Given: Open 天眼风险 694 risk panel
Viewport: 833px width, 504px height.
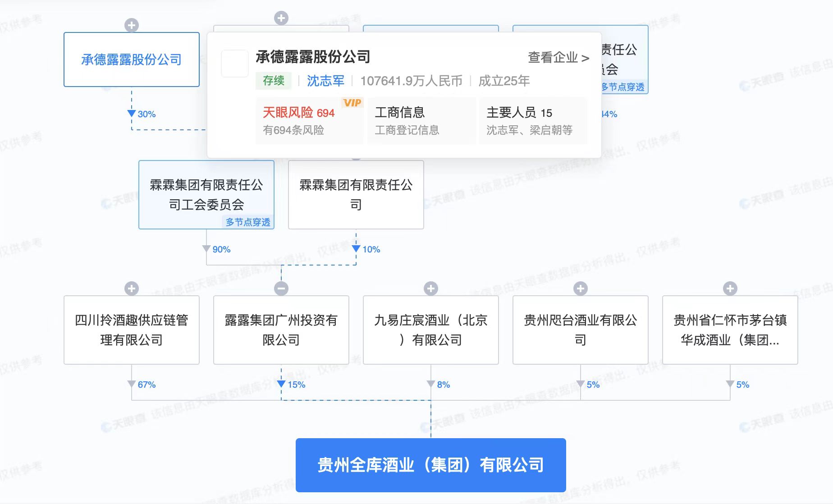Looking at the screenshot, I should click(x=309, y=121).
